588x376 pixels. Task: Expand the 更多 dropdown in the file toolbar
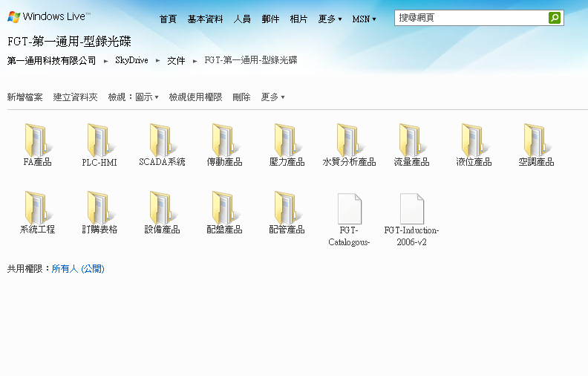point(272,97)
